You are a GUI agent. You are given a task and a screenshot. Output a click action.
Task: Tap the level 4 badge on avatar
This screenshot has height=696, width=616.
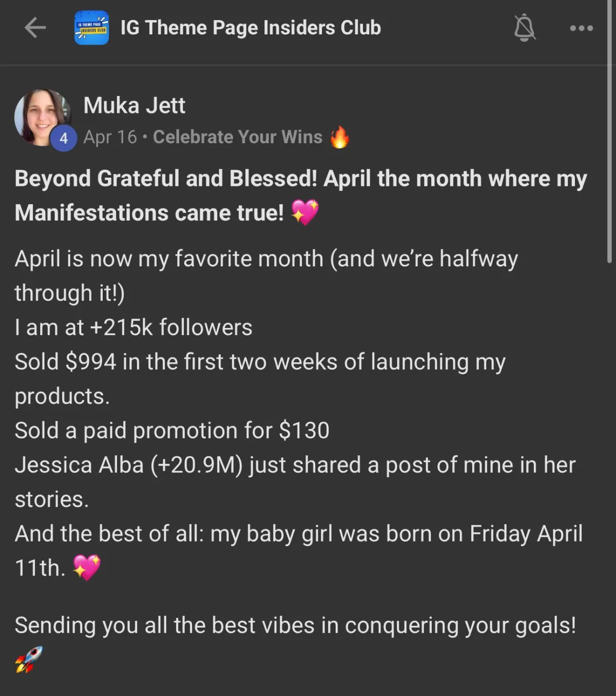pos(64,139)
